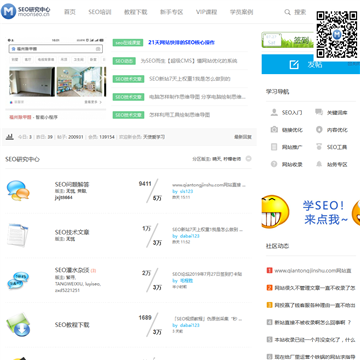The width and height of the screenshot is (360, 360).
Task: Click the blue 发帖 post button
Action: click(311, 64)
